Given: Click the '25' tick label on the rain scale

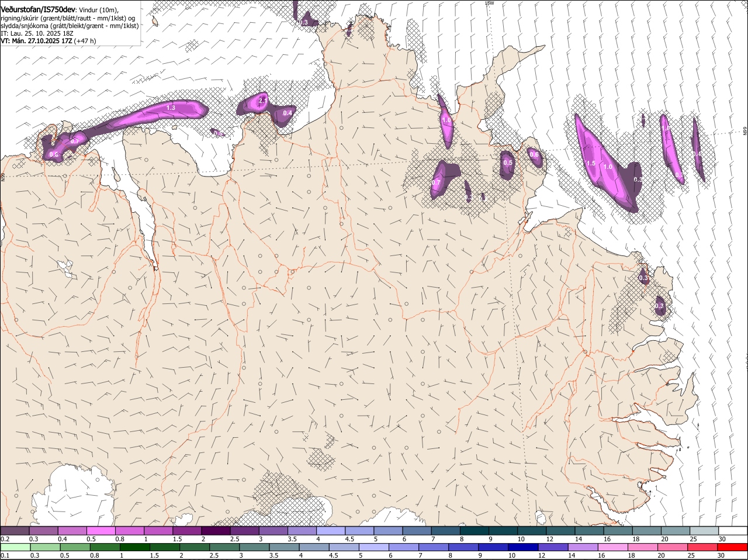Looking at the screenshot, I should pyautogui.click(x=690, y=555).
